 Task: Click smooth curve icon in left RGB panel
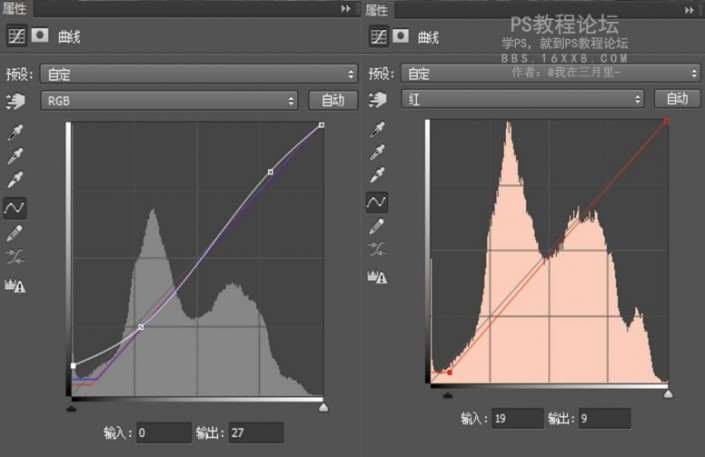click(x=16, y=257)
